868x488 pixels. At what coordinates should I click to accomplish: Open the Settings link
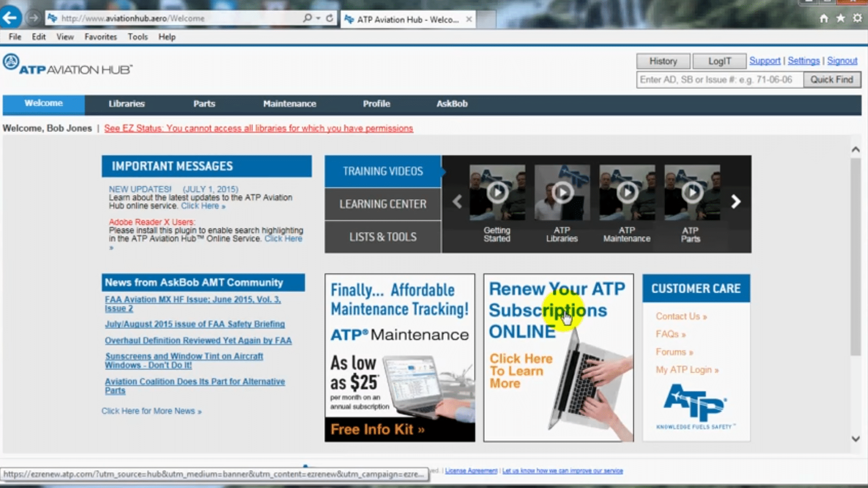[804, 60]
